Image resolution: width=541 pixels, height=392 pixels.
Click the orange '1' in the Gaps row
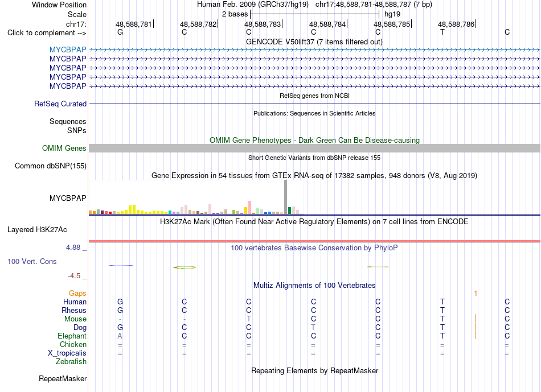(476, 294)
